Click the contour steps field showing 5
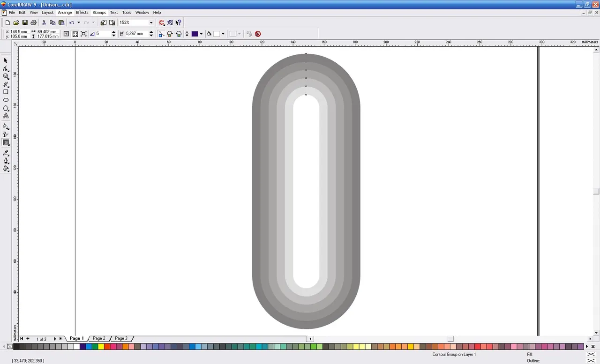600x364 pixels. click(103, 34)
